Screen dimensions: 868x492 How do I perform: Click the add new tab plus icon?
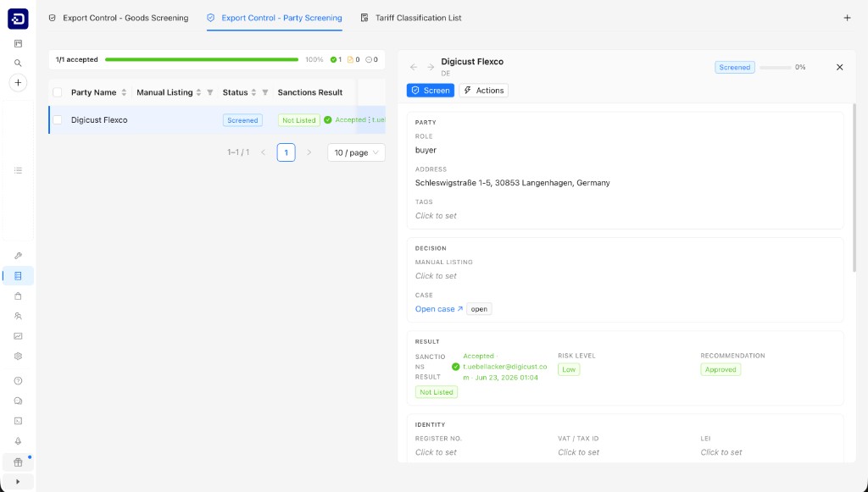(x=847, y=18)
